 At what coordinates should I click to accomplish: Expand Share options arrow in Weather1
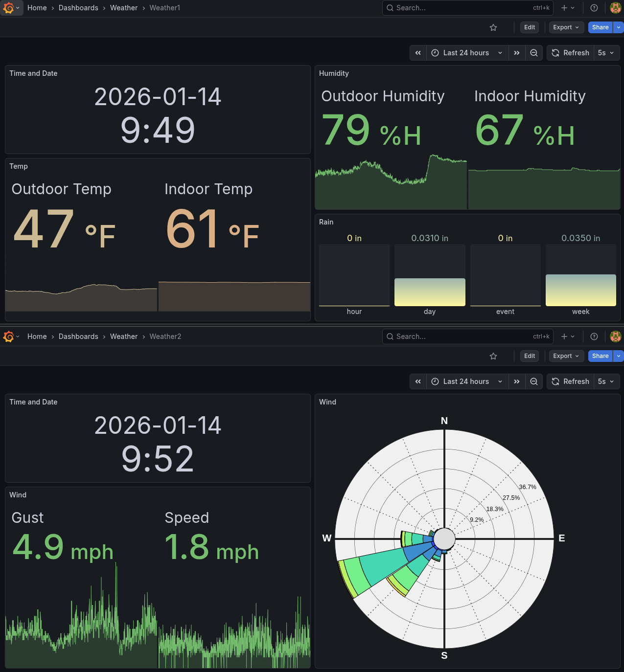(x=619, y=27)
